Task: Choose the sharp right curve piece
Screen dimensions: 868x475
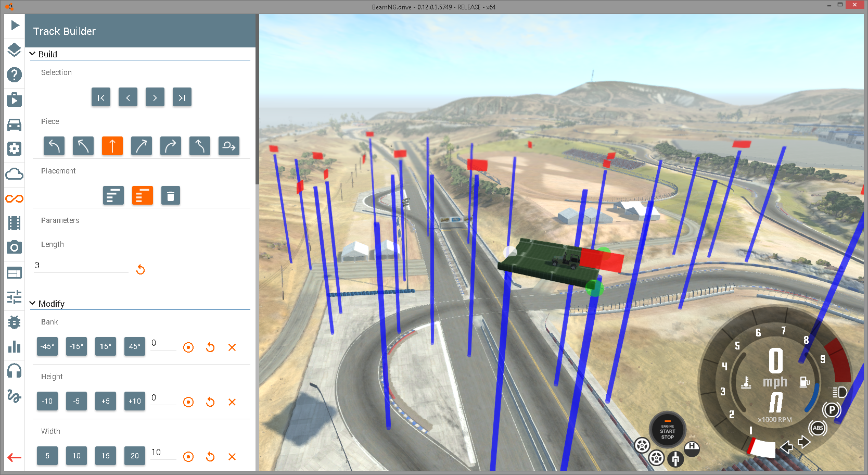Action: tap(171, 146)
